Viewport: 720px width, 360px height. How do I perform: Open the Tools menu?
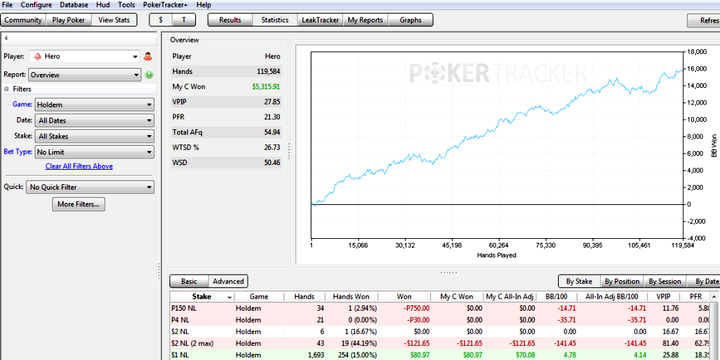(x=126, y=5)
